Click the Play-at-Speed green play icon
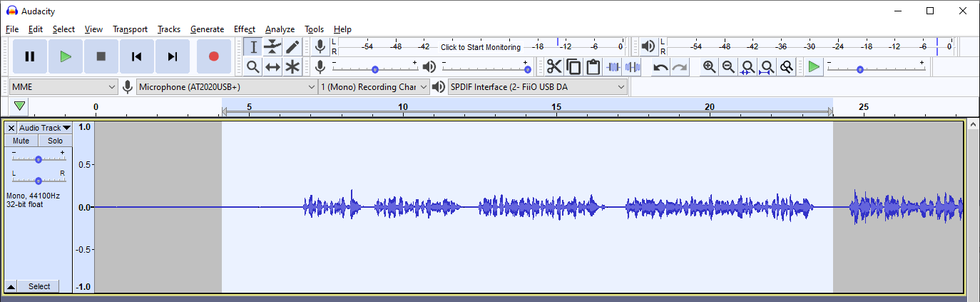The image size is (980, 302). tap(814, 67)
